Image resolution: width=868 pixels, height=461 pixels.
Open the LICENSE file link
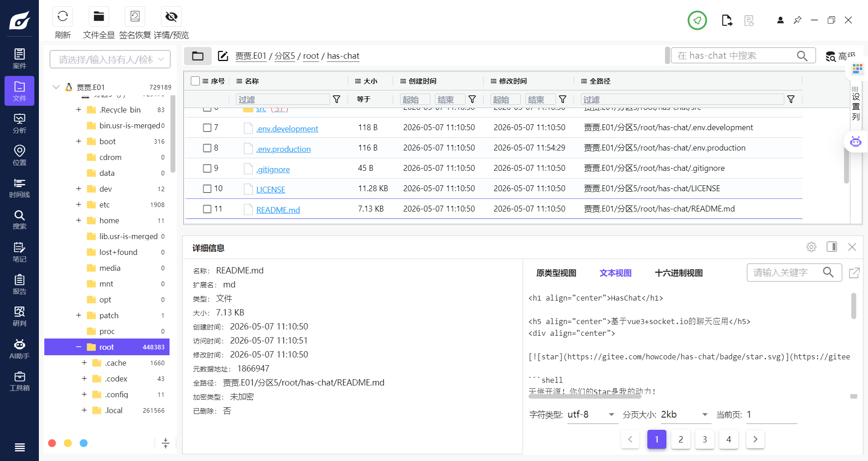click(x=271, y=190)
